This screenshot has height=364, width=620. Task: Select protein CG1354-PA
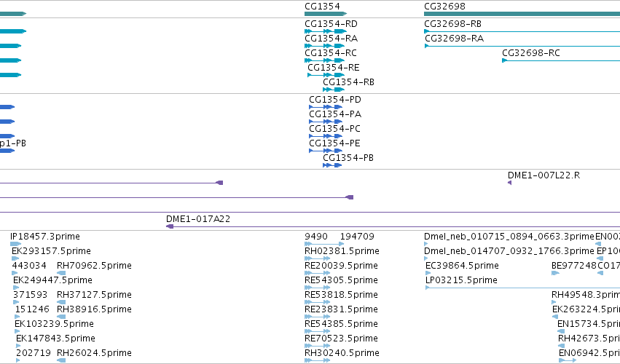tap(335, 114)
